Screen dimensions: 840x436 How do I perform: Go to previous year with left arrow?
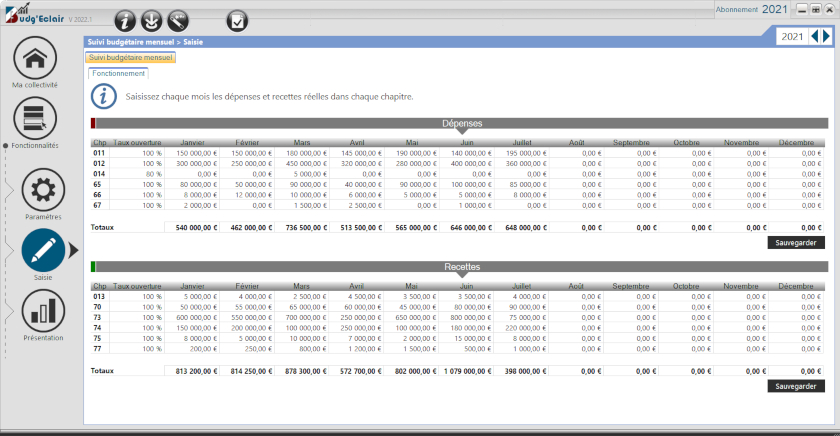[x=814, y=37]
